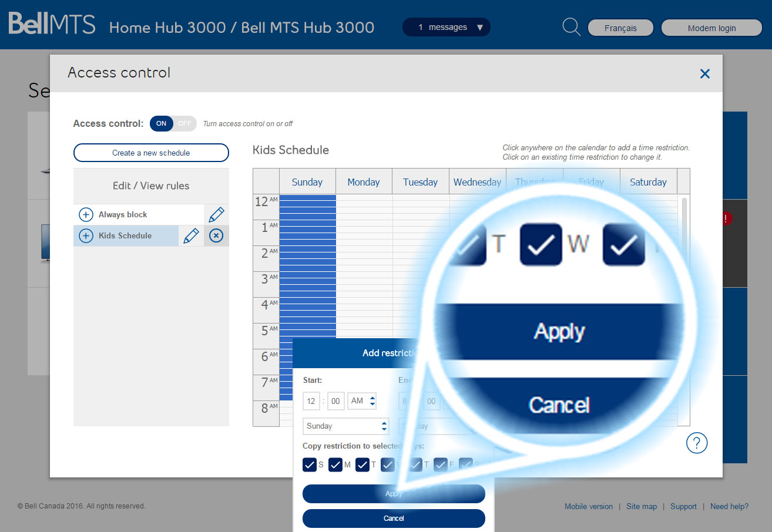Toggle the Start AM/PM selector
This screenshot has height=532, width=772.
click(x=362, y=401)
